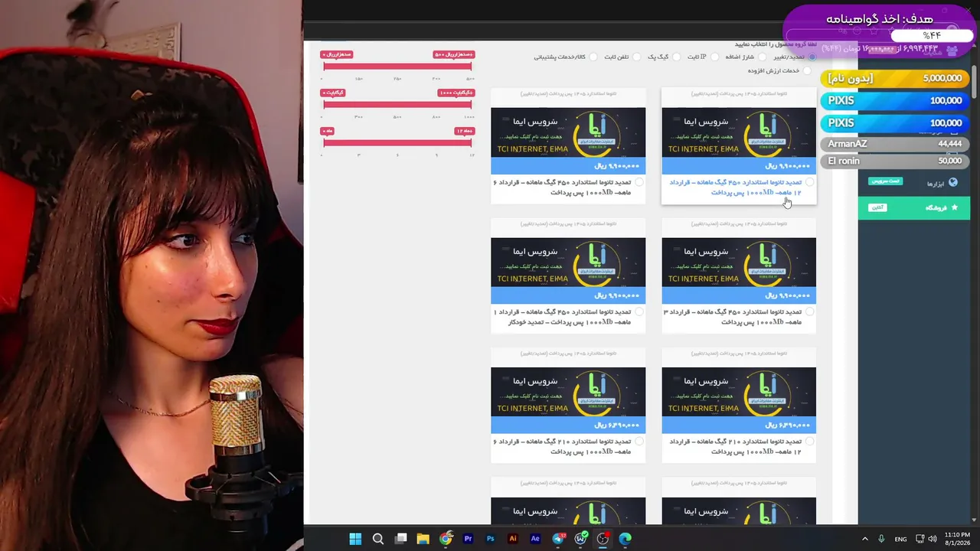Click price label of 450 gig 12-month plan

click(x=739, y=165)
